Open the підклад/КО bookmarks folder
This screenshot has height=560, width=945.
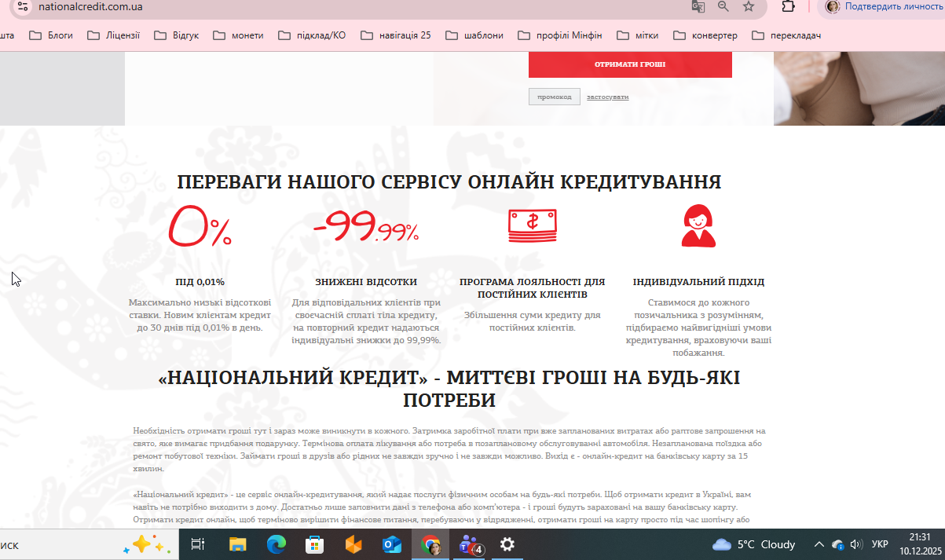[311, 35]
